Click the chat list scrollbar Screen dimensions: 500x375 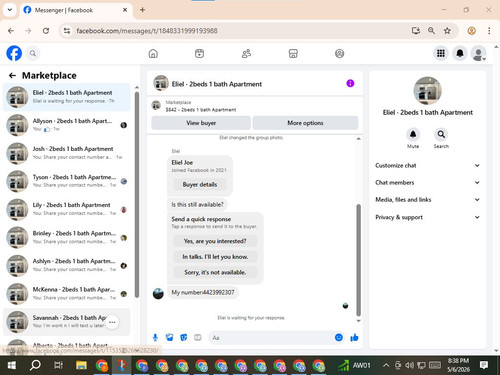[x=137, y=194]
